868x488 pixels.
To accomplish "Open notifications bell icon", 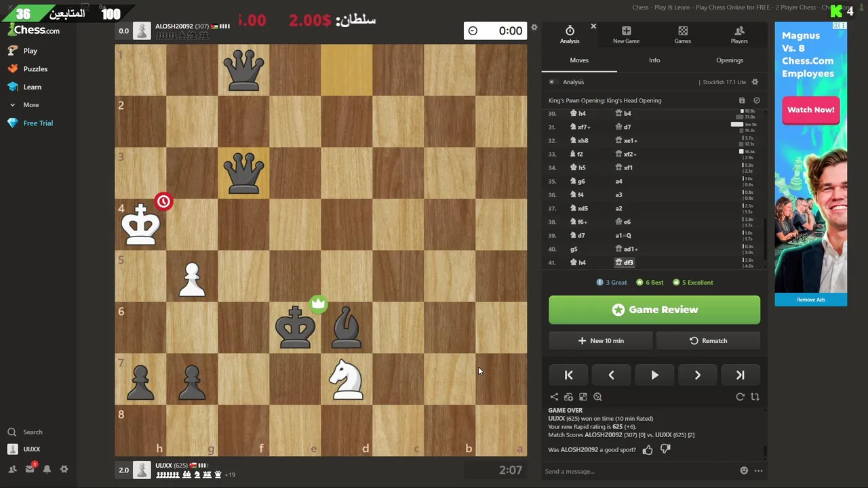I will point(47,469).
